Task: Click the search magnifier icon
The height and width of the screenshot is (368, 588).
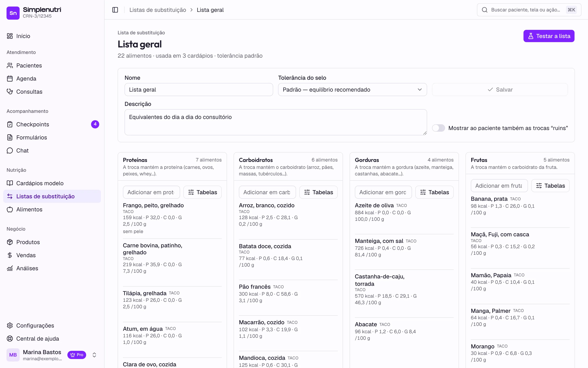Action: click(x=485, y=10)
